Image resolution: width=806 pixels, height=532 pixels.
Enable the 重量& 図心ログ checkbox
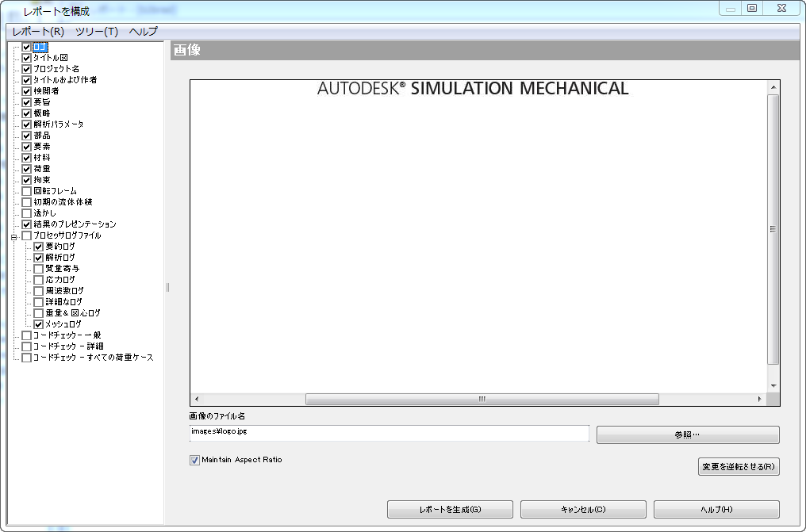tap(39, 313)
